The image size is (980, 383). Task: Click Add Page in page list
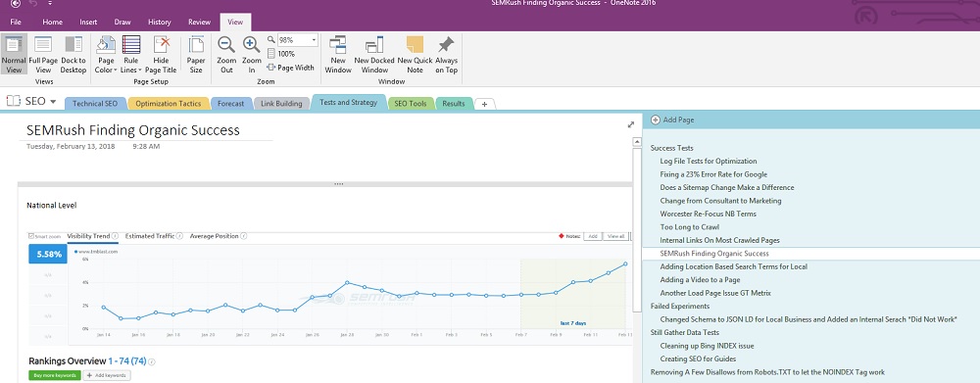tap(672, 120)
